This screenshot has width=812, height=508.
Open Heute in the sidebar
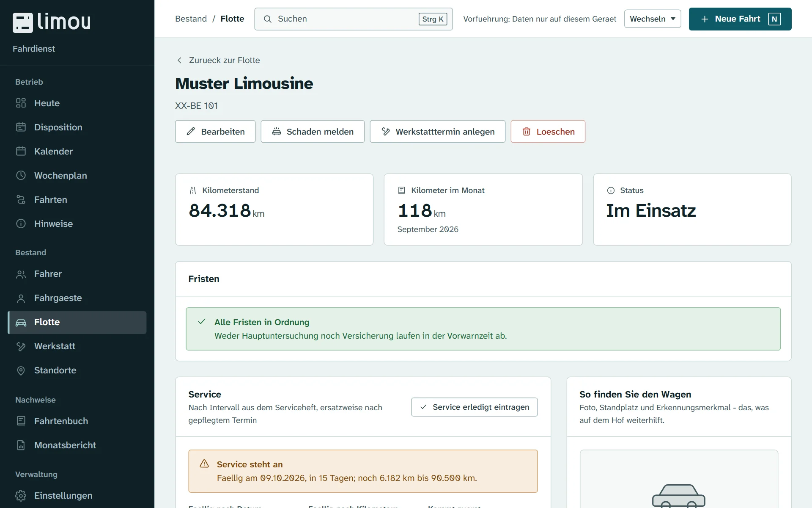pos(77,103)
